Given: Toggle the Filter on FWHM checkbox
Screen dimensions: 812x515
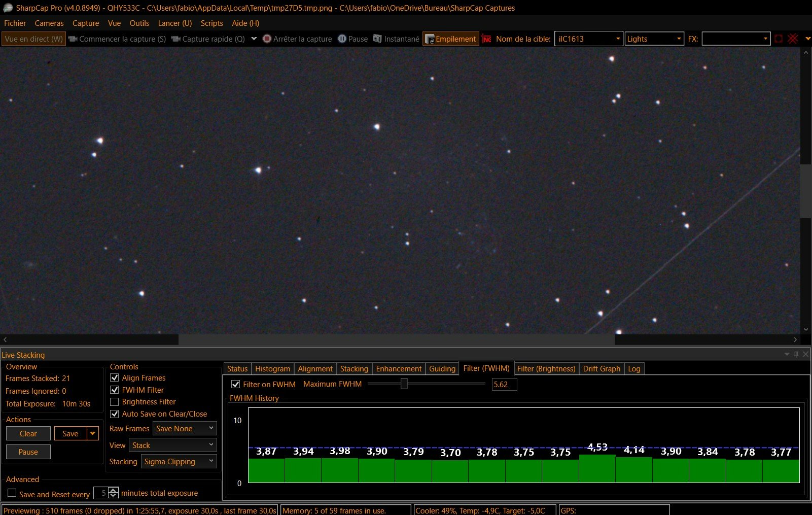Looking at the screenshot, I should (x=235, y=385).
